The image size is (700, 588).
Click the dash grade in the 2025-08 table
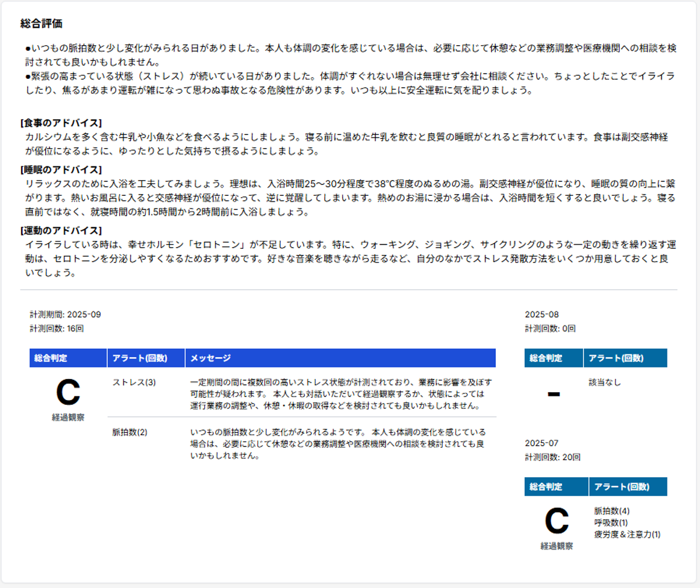[553, 394]
